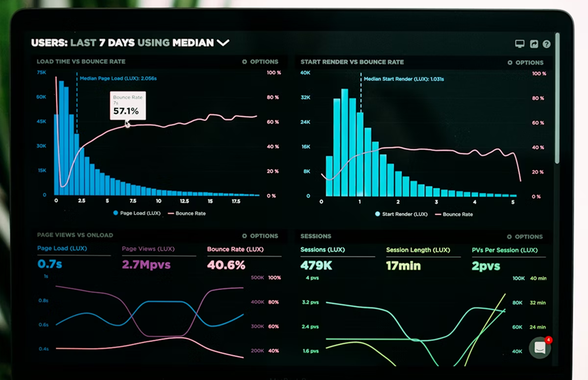Click the dashboard vertical scrollbar
This screenshot has width=588, height=380.
(557, 98)
